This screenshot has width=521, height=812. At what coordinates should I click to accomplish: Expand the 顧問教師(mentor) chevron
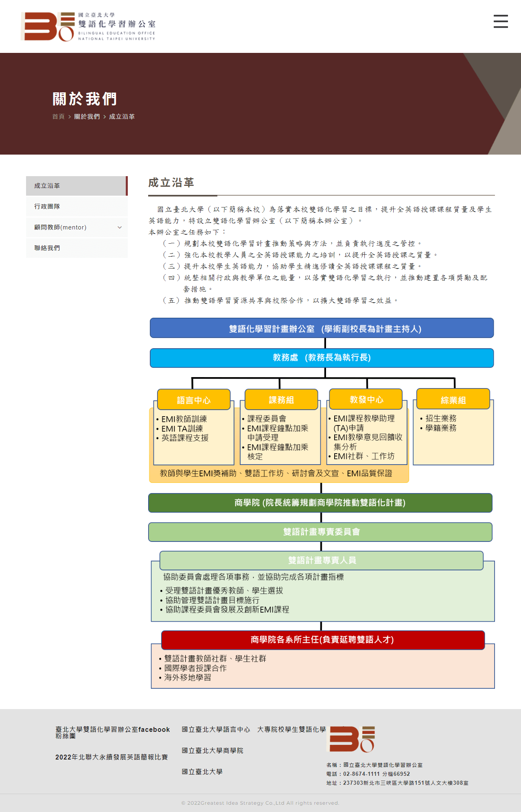click(x=120, y=227)
